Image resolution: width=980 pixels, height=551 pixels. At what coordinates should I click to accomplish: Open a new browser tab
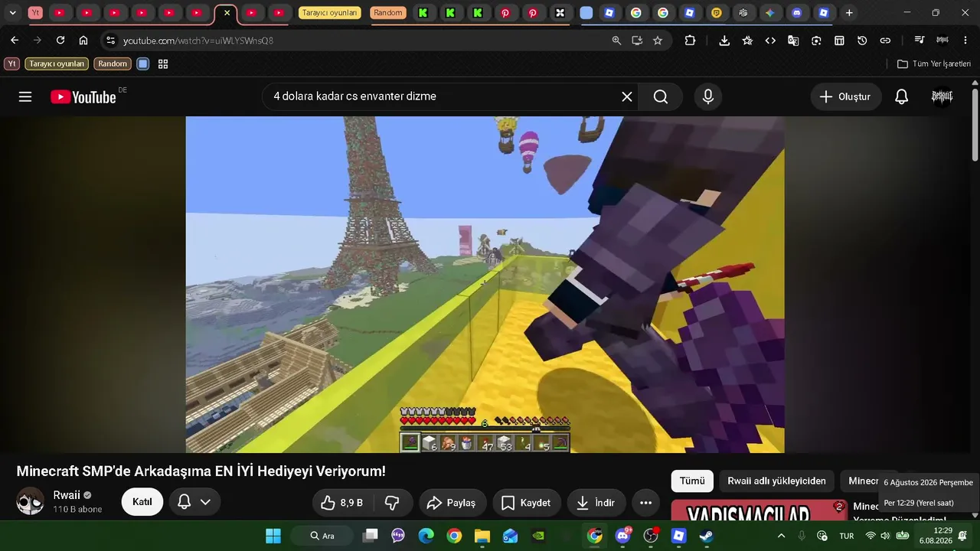point(849,13)
